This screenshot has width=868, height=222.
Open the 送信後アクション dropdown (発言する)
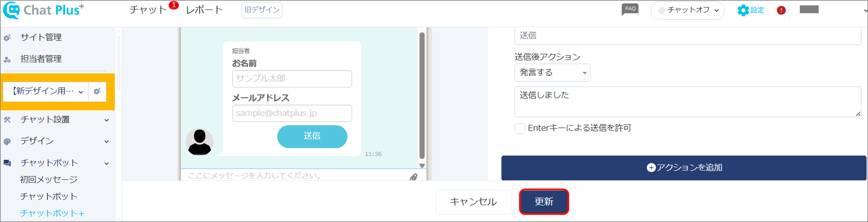(x=552, y=73)
